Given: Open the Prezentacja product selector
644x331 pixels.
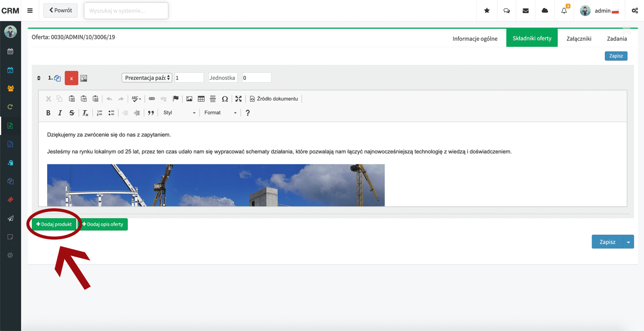Looking at the screenshot, I should (x=147, y=78).
